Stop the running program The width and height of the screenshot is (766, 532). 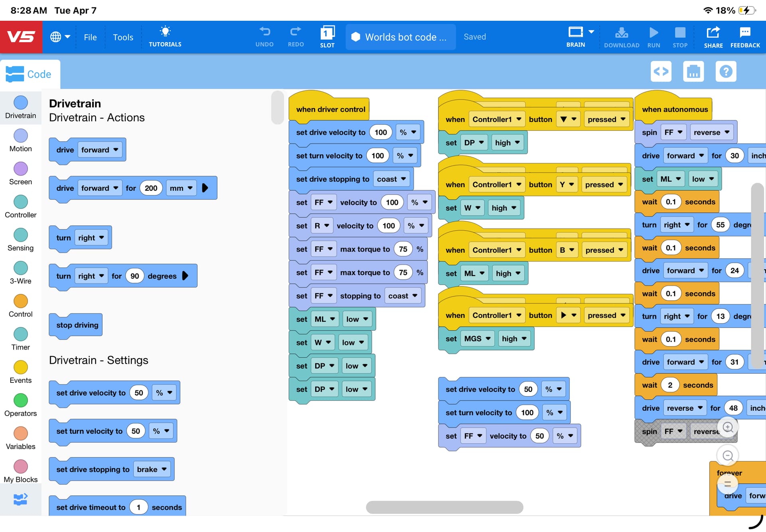point(680,37)
